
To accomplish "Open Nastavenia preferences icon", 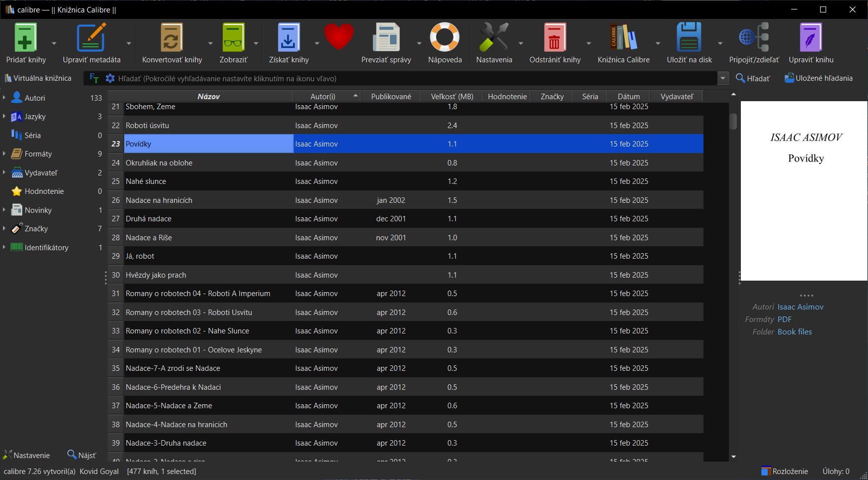I will tap(494, 38).
